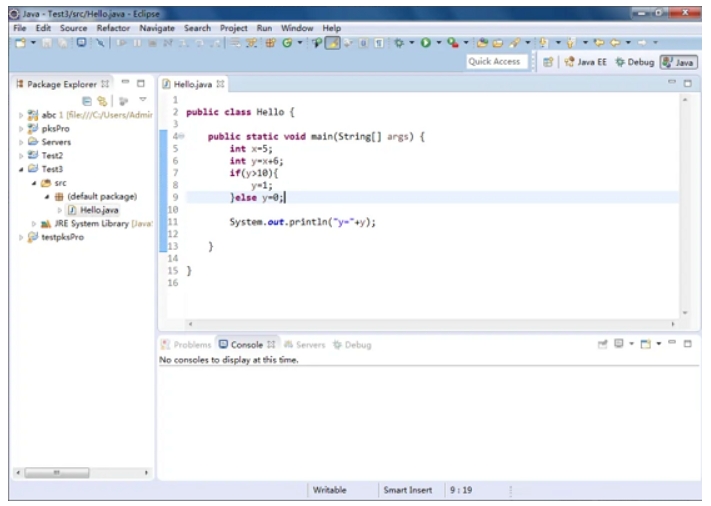Toggle the main method fold marker at line 4
The width and height of the screenshot is (711, 506).
click(x=181, y=136)
